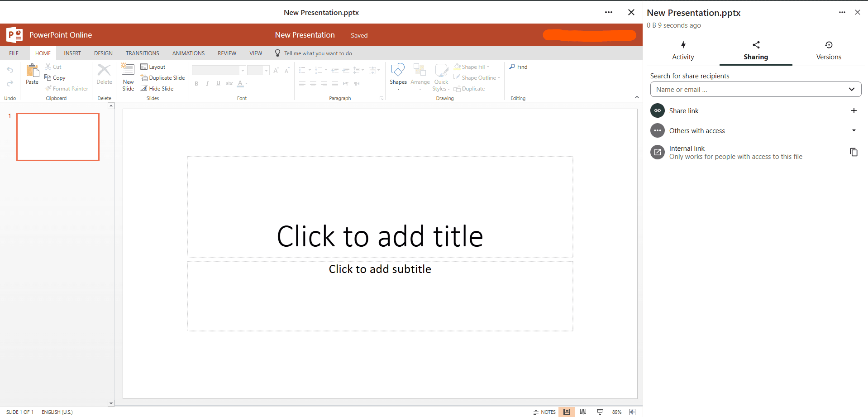
Task: Click the Paste icon in Clipboard group
Action: (32, 71)
